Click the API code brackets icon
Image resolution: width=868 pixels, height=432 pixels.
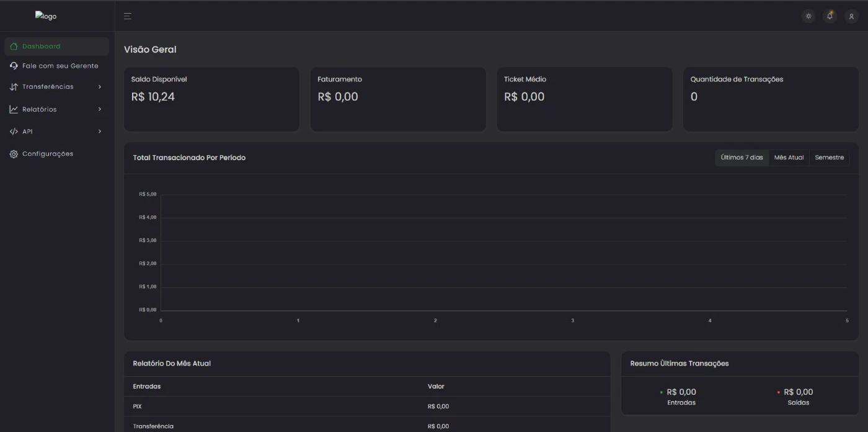coord(14,132)
